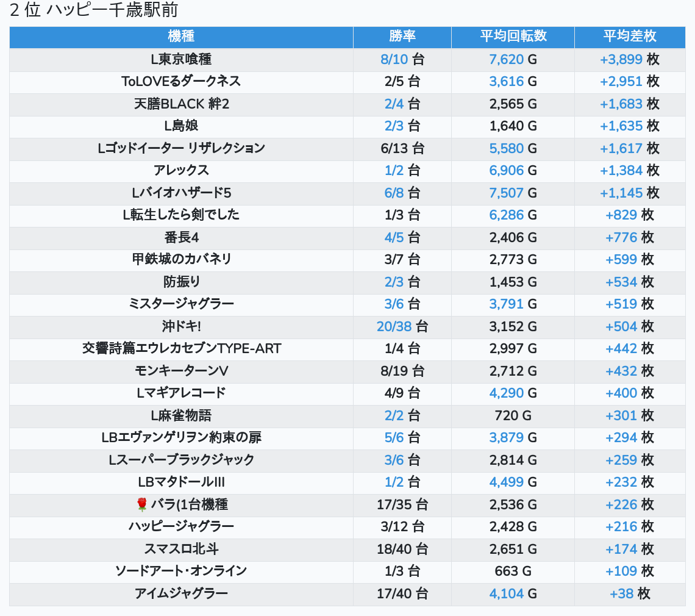Click average spins 720 G for L麻雀物語
695x616 pixels.
coord(513,415)
